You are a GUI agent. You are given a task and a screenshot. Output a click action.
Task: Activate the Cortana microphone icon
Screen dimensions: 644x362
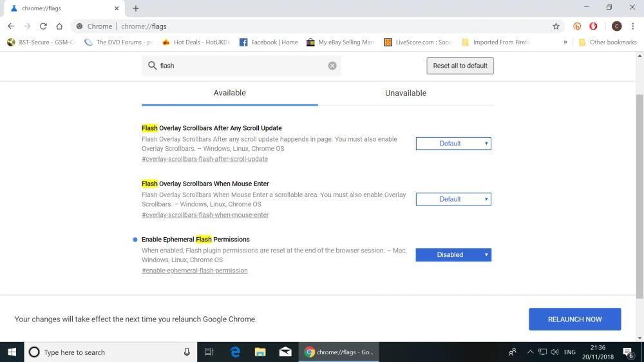pyautogui.click(x=187, y=352)
